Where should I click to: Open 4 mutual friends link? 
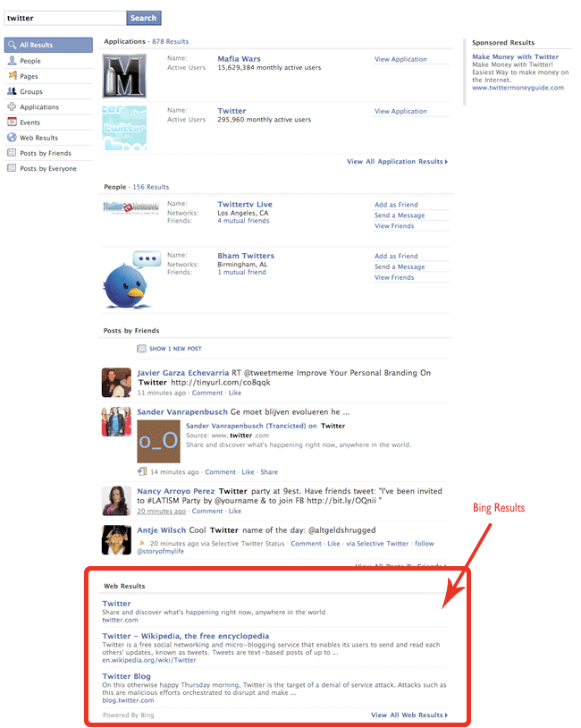tap(244, 221)
